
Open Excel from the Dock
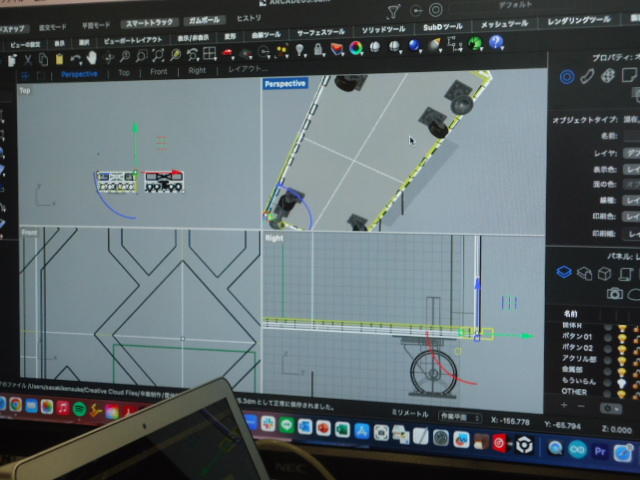tap(342, 429)
